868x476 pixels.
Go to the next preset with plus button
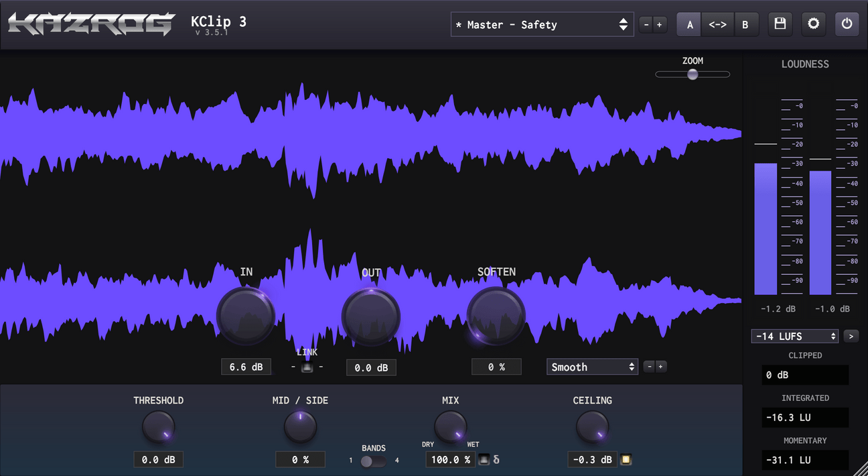coord(660,25)
